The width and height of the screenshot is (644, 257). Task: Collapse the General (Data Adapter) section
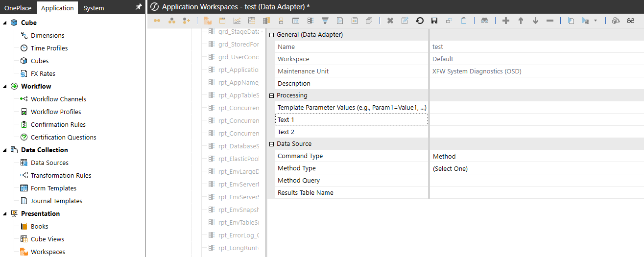(x=271, y=35)
